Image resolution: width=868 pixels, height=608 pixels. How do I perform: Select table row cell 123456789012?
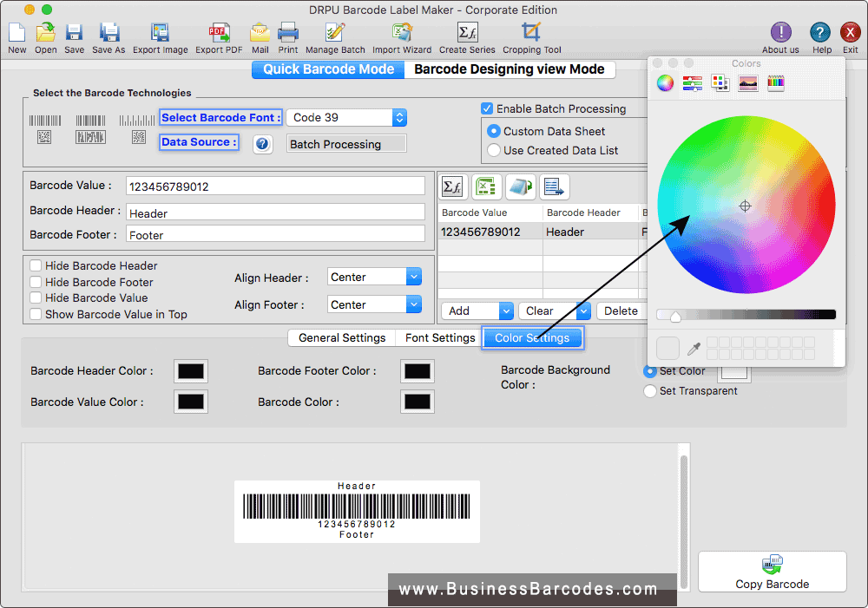coord(490,232)
